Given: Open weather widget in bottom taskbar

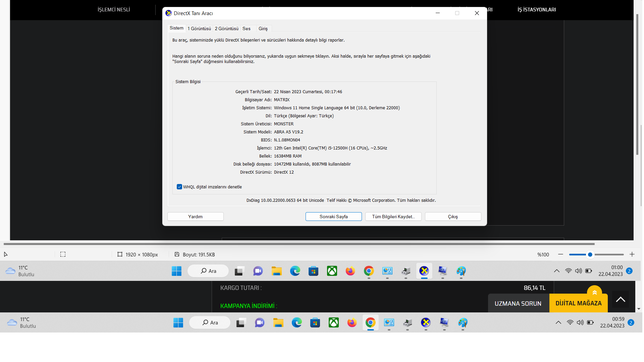Looking at the screenshot, I should click(x=22, y=322).
